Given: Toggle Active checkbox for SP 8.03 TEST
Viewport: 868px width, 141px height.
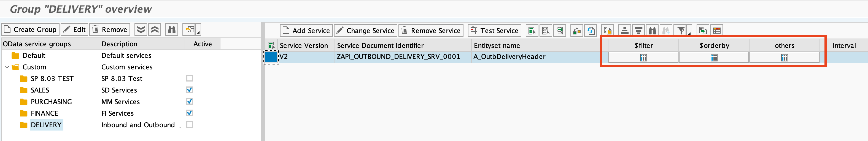Looking at the screenshot, I should point(189,78).
